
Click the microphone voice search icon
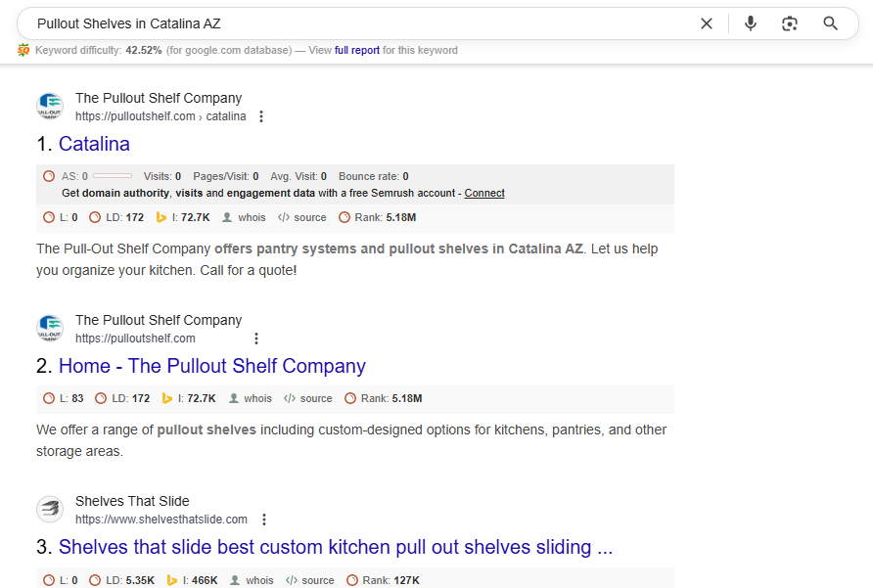(x=751, y=23)
